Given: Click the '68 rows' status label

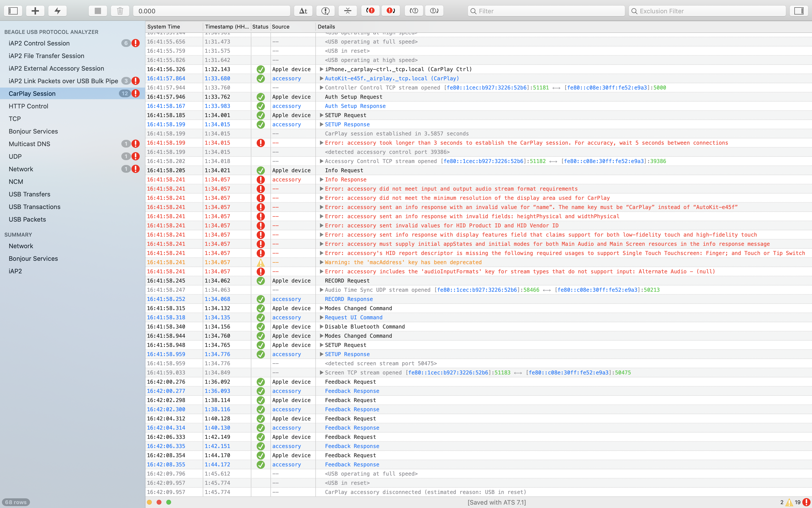Looking at the screenshot, I should click(x=16, y=502).
